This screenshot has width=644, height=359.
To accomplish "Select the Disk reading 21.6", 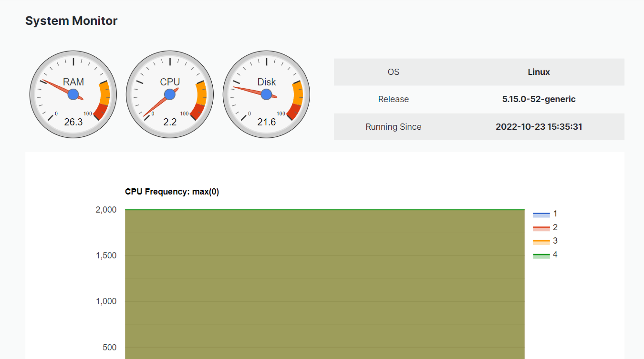I will (266, 122).
